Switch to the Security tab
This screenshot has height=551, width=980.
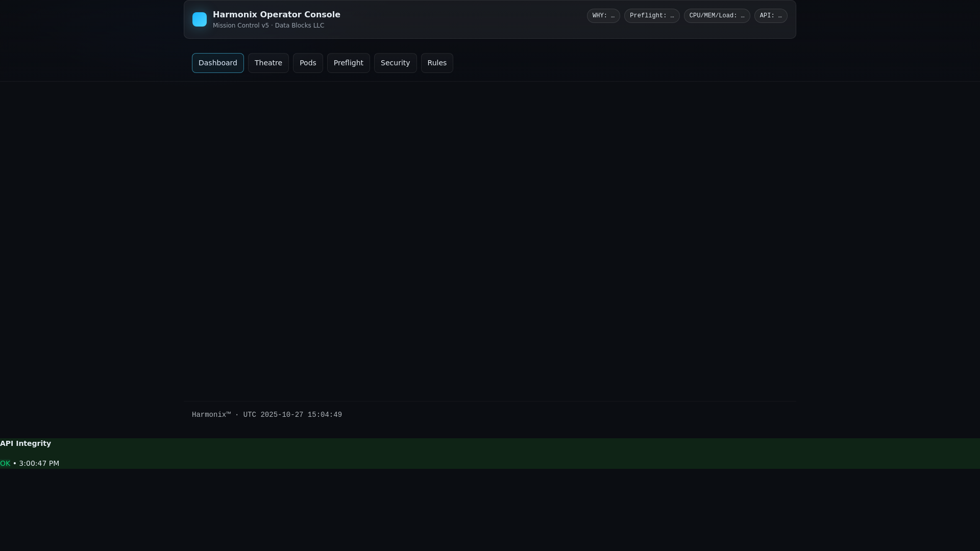pos(395,63)
